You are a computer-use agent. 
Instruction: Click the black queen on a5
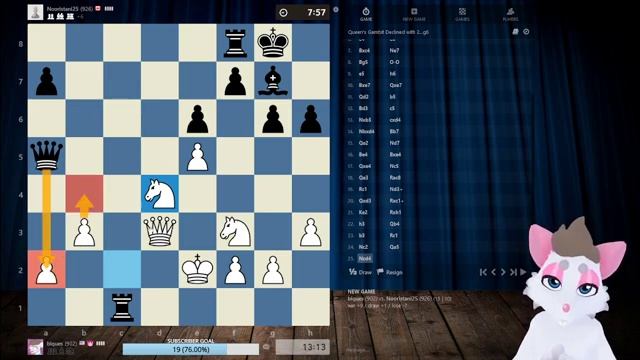(47, 156)
